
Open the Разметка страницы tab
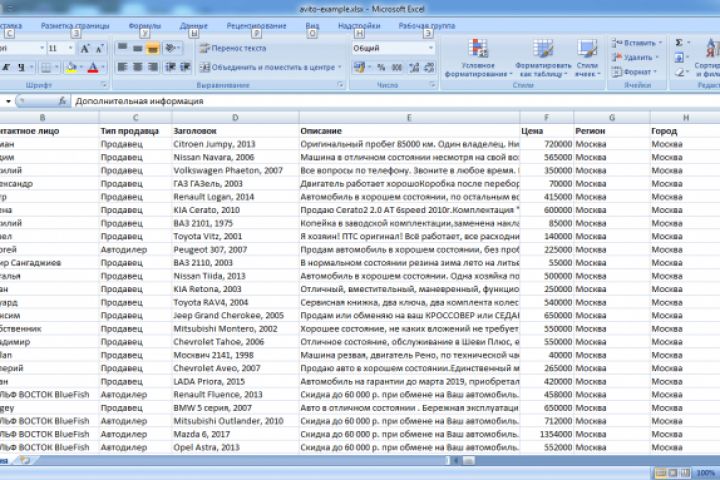(x=75, y=26)
